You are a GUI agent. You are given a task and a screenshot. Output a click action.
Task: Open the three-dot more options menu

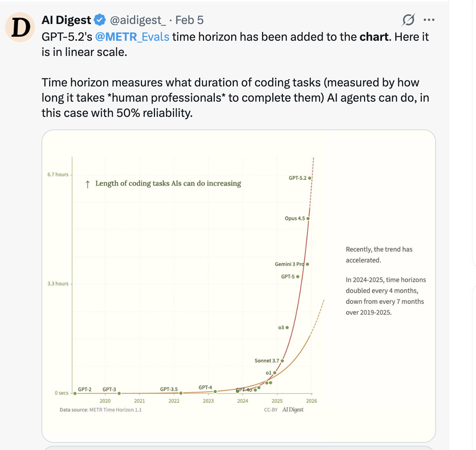click(x=429, y=20)
